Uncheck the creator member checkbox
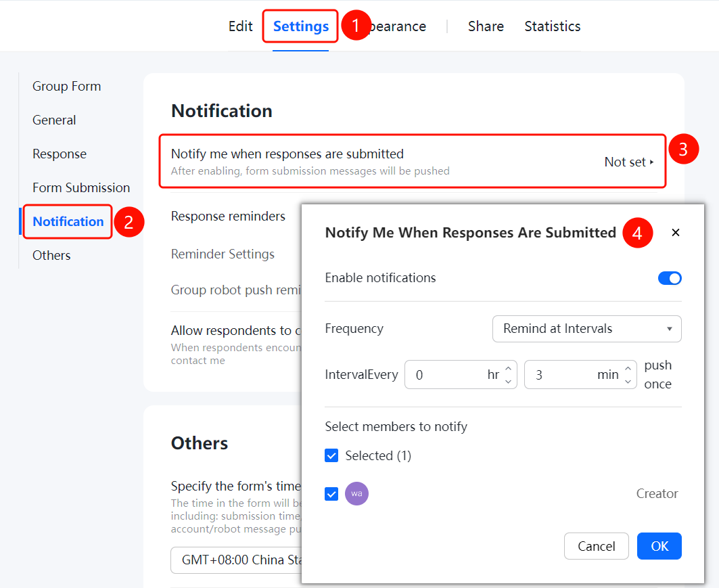Viewport: 719px width, 588px height. pos(331,494)
